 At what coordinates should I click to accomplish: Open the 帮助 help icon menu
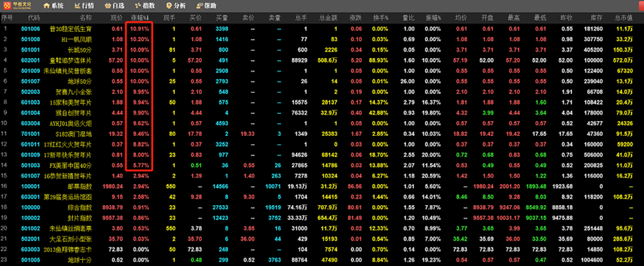(x=207, y=6)
